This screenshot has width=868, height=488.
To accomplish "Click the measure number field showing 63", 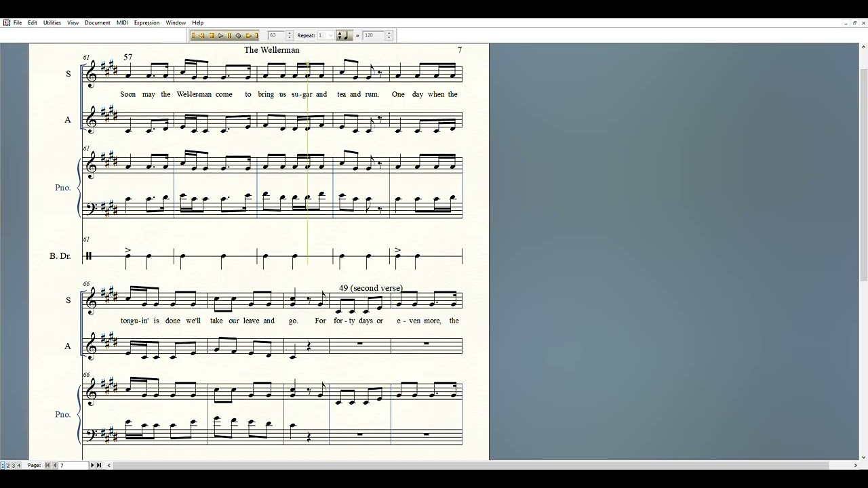I will click(x=276, y=35).
